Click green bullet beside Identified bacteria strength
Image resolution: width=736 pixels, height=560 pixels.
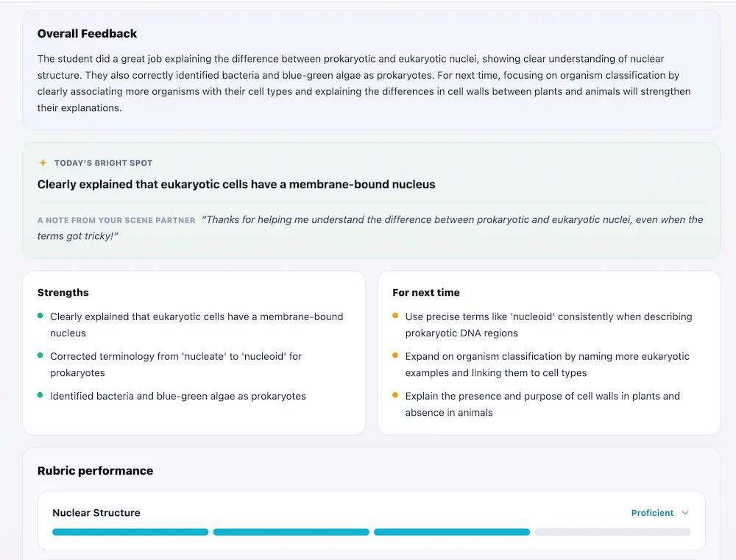[40, 395]
